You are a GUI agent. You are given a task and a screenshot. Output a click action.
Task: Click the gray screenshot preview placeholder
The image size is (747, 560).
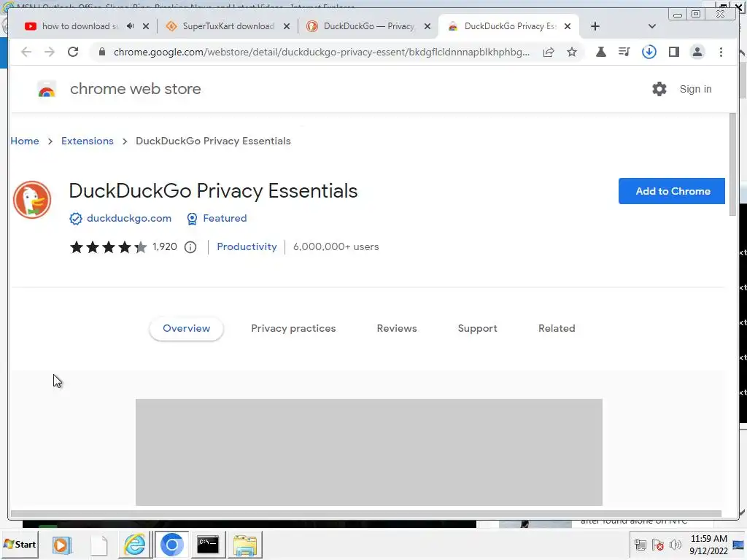368,452
